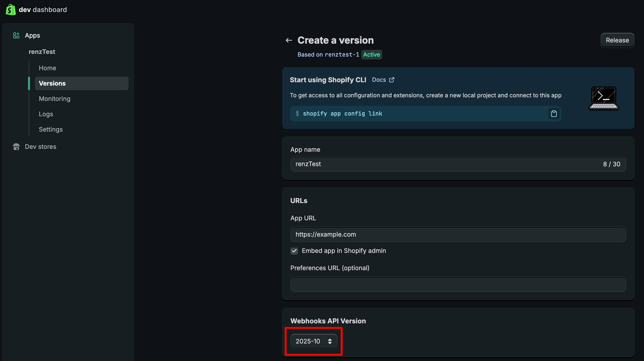644x361 pixels.
Task: Click the Apps grid icon in sidebar
Action: tap(16, 35)
